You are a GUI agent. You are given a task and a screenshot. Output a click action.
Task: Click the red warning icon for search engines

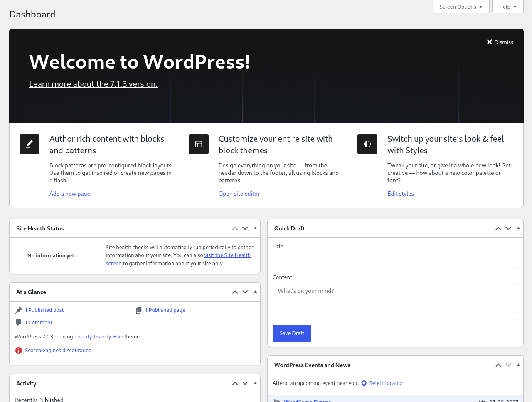click(19, 351)
